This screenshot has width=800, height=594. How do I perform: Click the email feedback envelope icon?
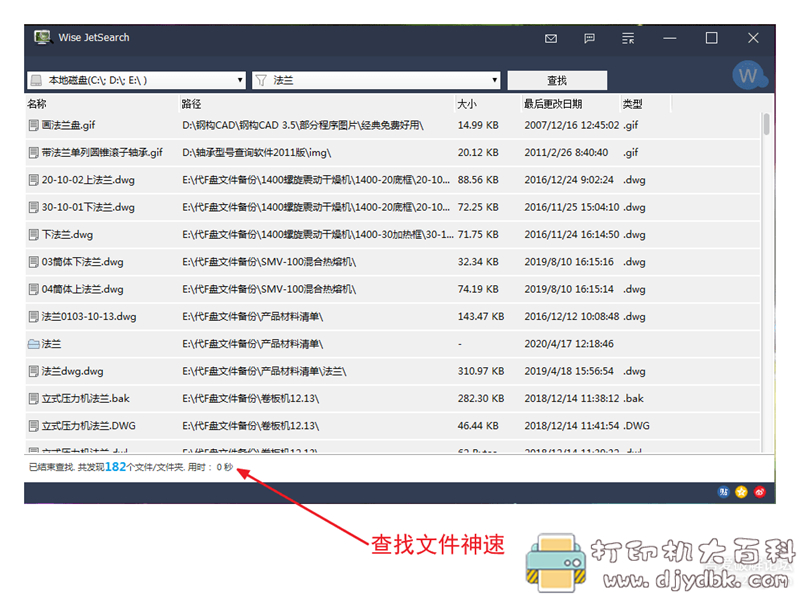(x=551, y=38)
